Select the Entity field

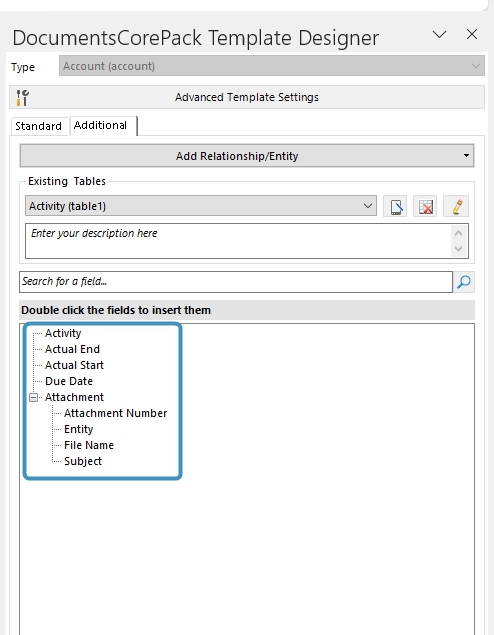pyautogui.click(x=79, y=429)
